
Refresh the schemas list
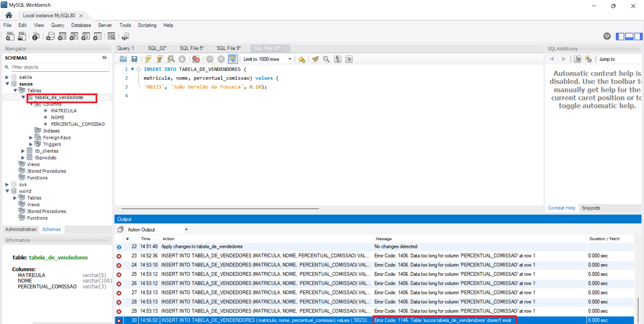105,58
